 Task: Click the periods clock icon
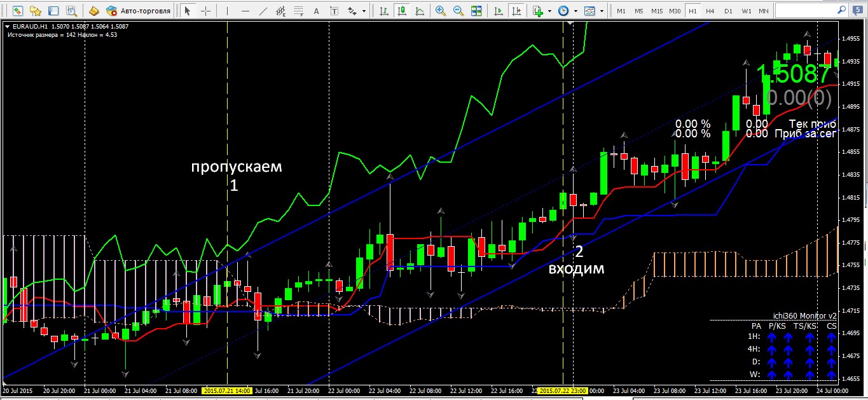pos(563,11)
